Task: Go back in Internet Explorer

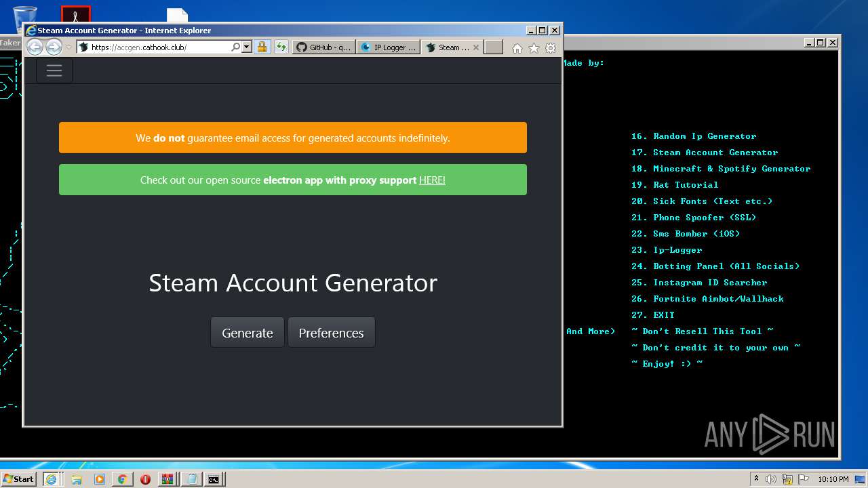Action: (35, 47)
